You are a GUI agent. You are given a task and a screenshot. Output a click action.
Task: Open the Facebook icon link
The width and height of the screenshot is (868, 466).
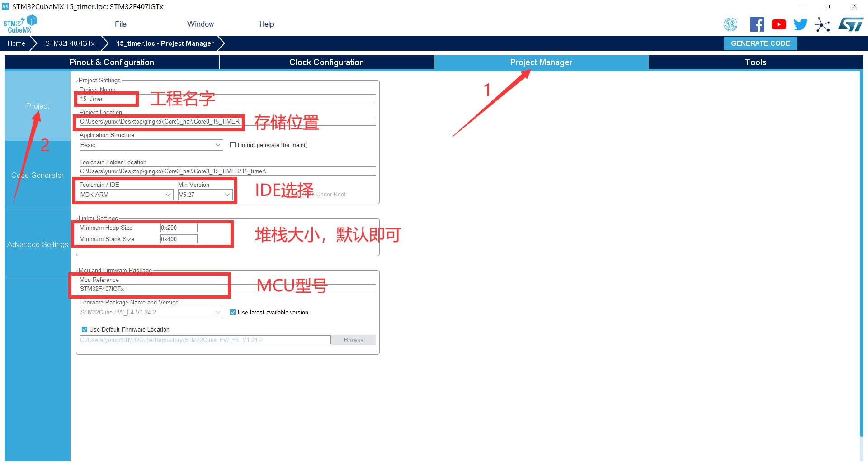pos(757,24)
